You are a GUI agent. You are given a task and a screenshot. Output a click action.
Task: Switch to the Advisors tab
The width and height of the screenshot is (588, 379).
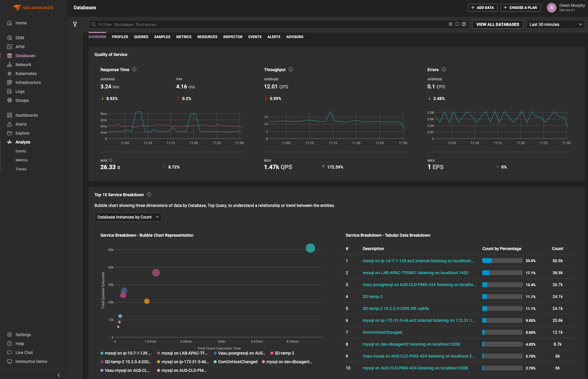coord(295,37)
